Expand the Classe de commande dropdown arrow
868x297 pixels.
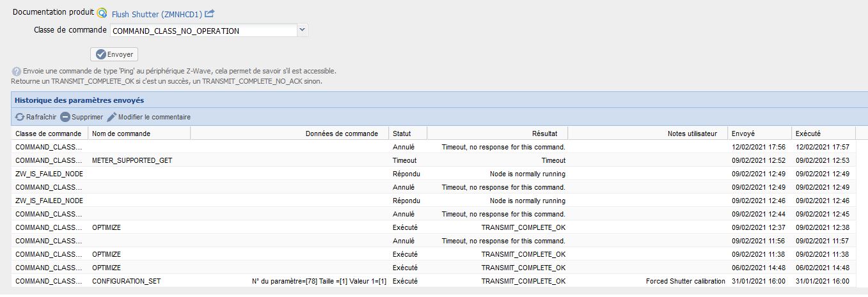303,30
